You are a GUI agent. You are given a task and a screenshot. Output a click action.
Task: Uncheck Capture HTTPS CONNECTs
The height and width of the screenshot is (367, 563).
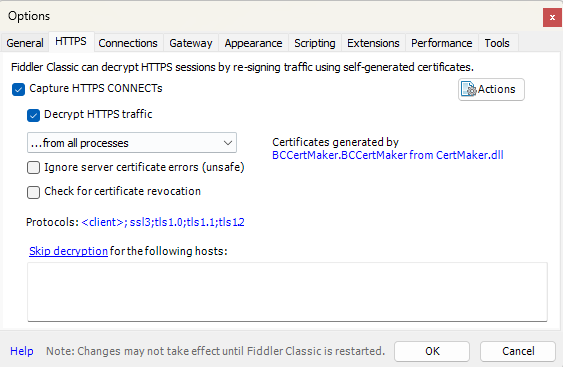click(x=18, y=89)
